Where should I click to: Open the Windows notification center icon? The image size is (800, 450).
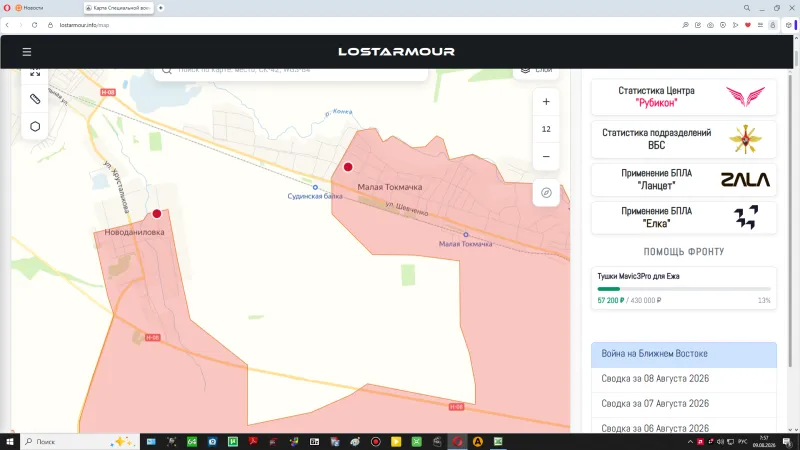(x=787, y=442)
